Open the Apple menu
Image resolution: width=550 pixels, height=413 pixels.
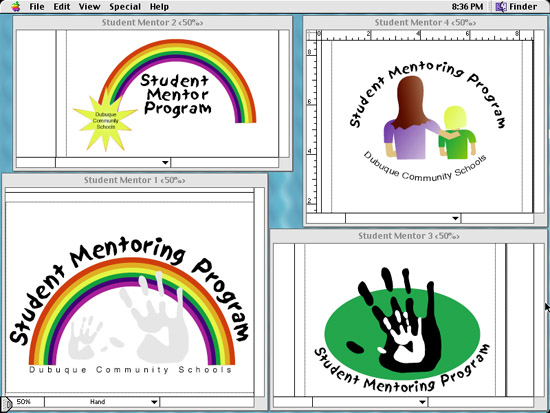coord(15,6)
